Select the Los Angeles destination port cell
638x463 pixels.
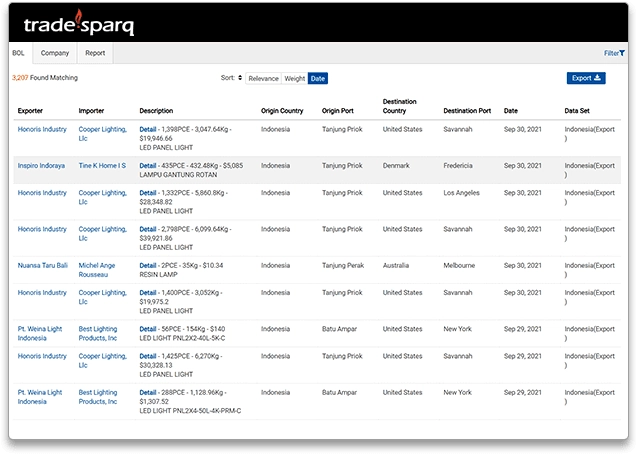coord(461,193)
